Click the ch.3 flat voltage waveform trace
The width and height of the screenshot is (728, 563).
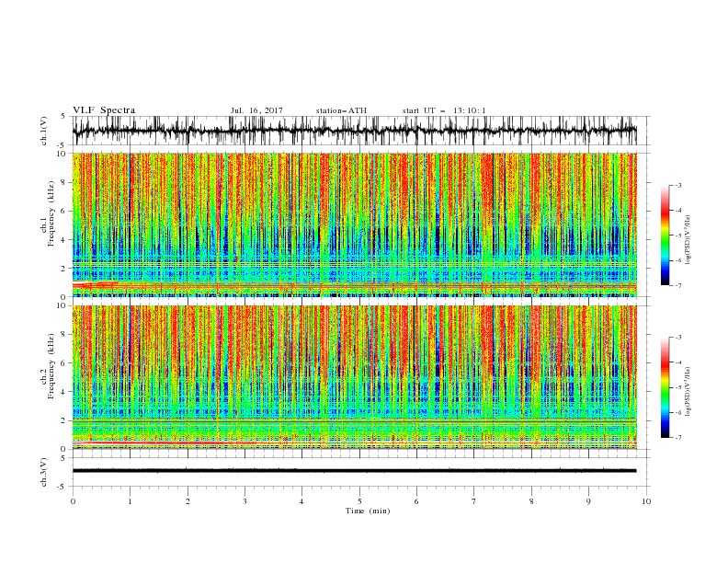(x=354, y=471)
